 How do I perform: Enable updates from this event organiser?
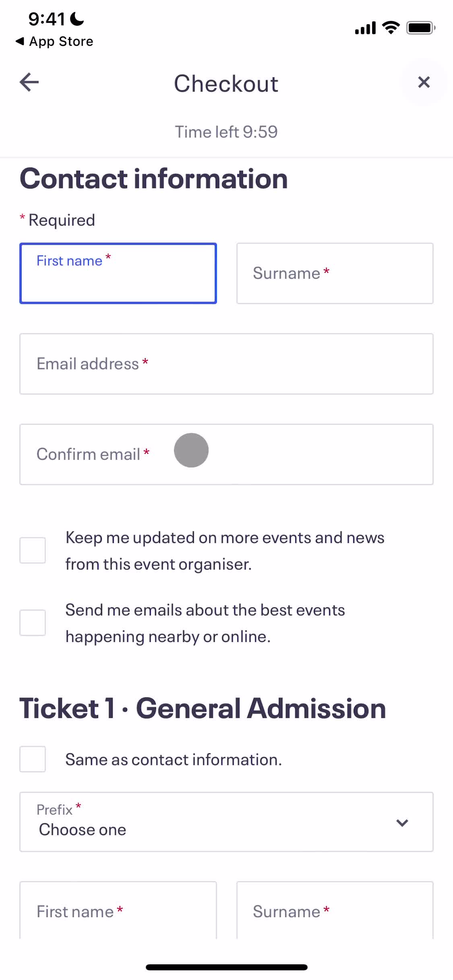[33, 550]
